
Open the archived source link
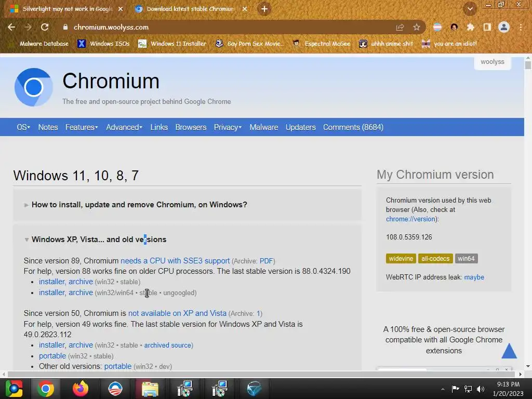coord(168,345)
